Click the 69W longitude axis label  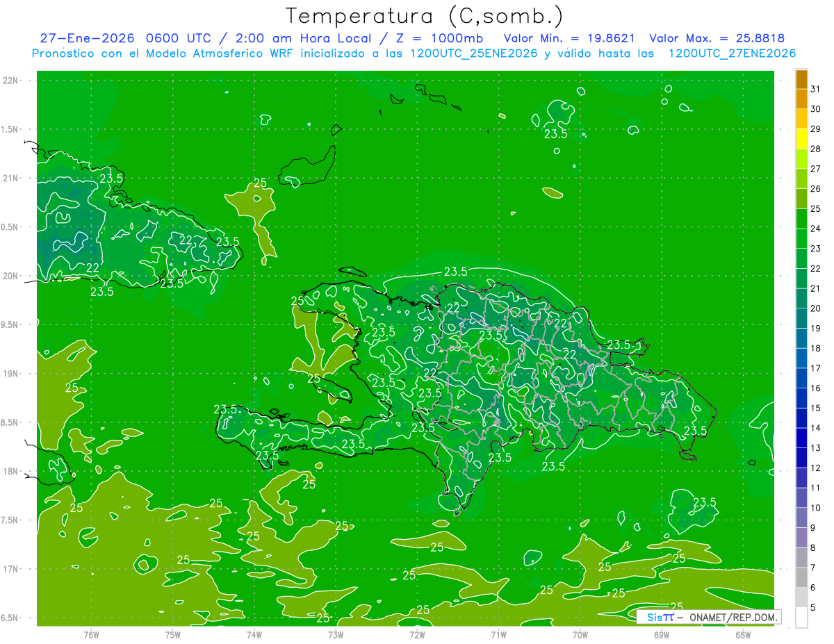coord(662,634)
